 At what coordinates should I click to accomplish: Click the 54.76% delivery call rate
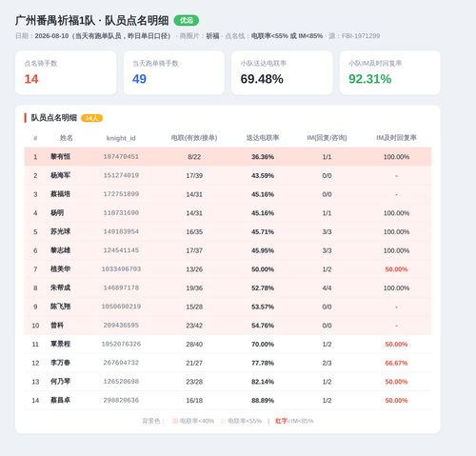point(263,326)
